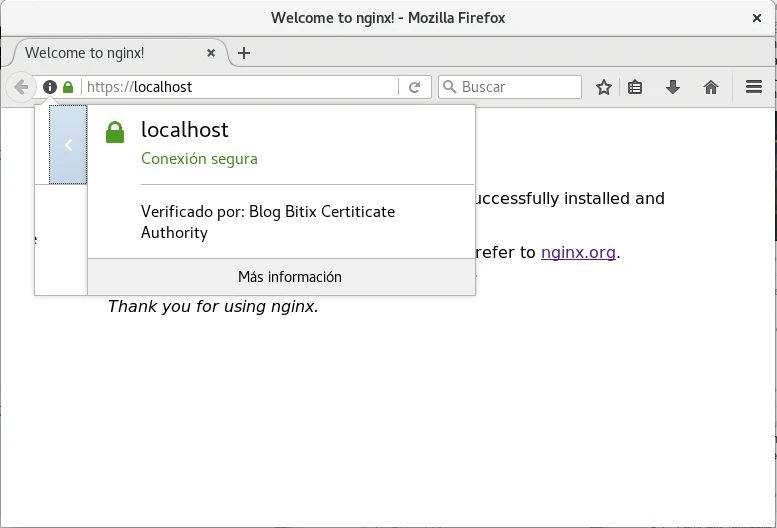The width and height of the screenshot is (777, 528).
Task: Reload the page with the refresh icon
Action: pyautogui.click(x=414, y=87)
